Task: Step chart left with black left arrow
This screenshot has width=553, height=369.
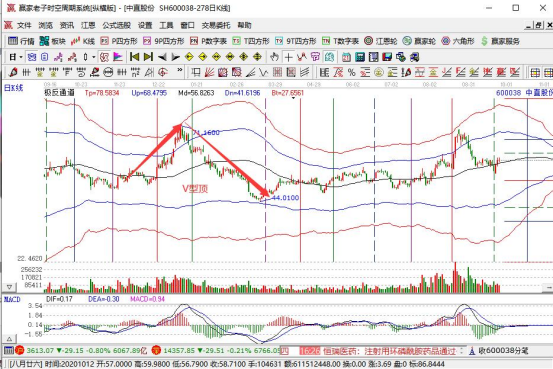Action: 162,57
